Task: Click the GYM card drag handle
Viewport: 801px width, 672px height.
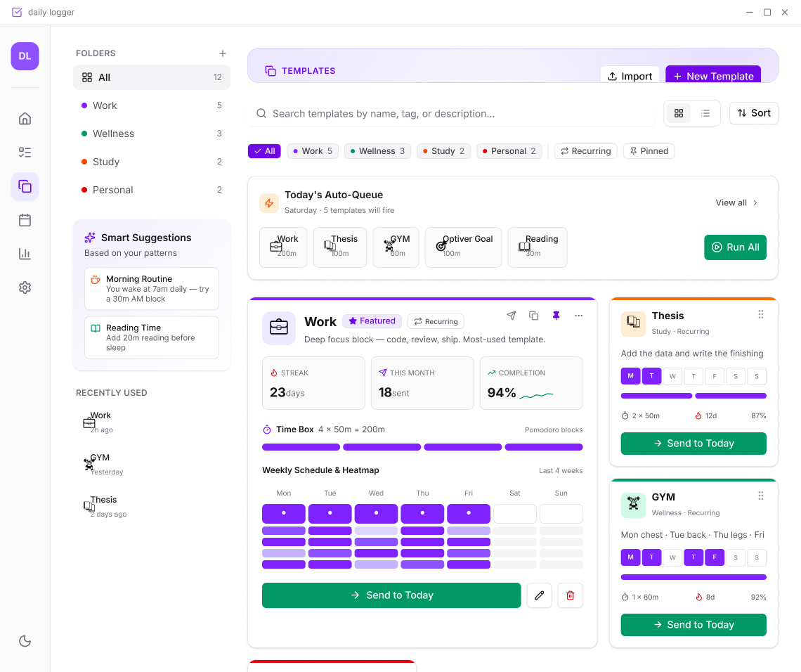Action: [761, 496]
